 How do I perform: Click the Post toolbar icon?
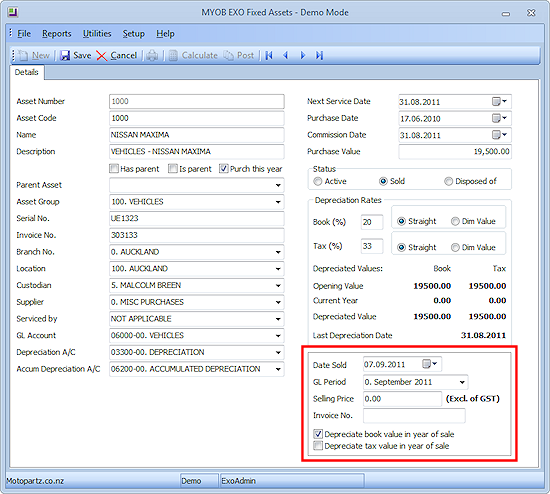(x=229, y=55)
